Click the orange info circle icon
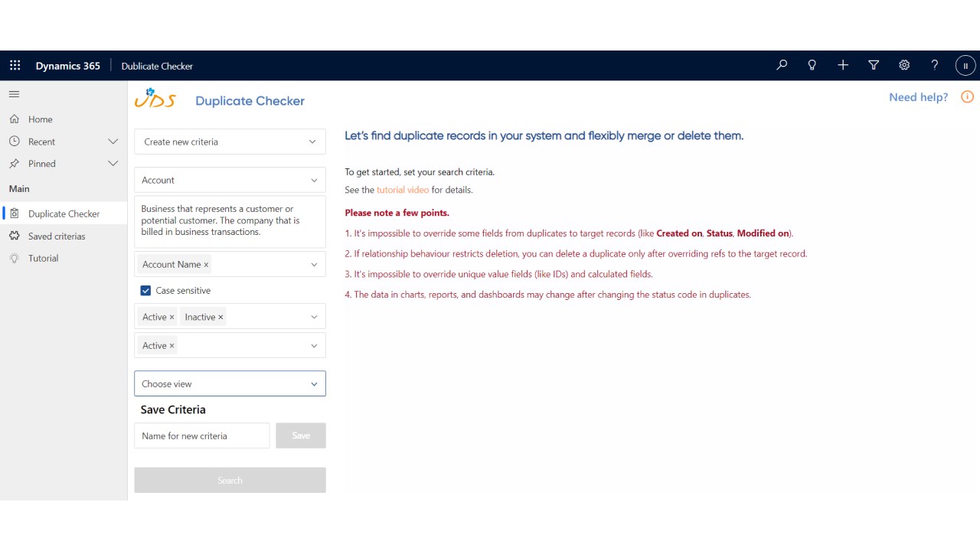 click(x=968, y=97)
